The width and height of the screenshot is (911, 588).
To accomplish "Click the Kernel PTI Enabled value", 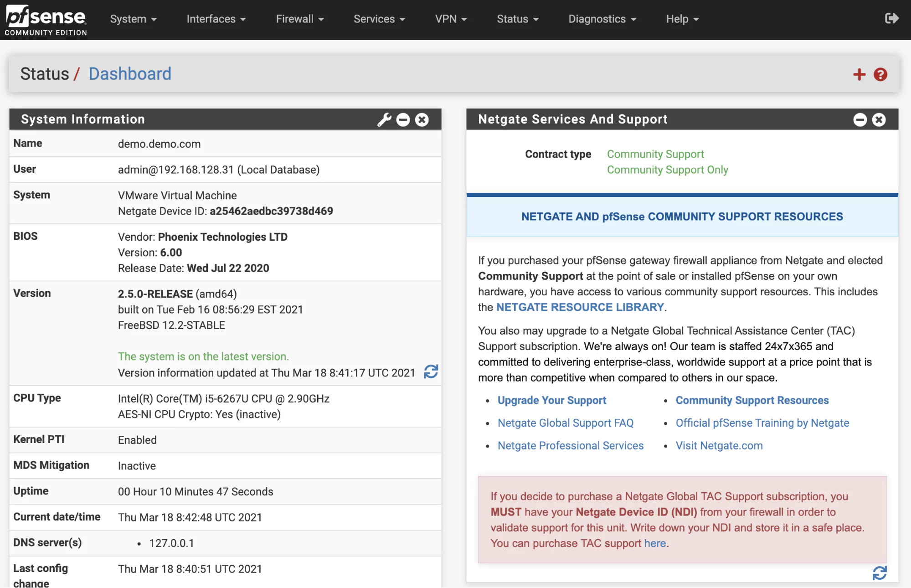I will click(x=137, y=440).
